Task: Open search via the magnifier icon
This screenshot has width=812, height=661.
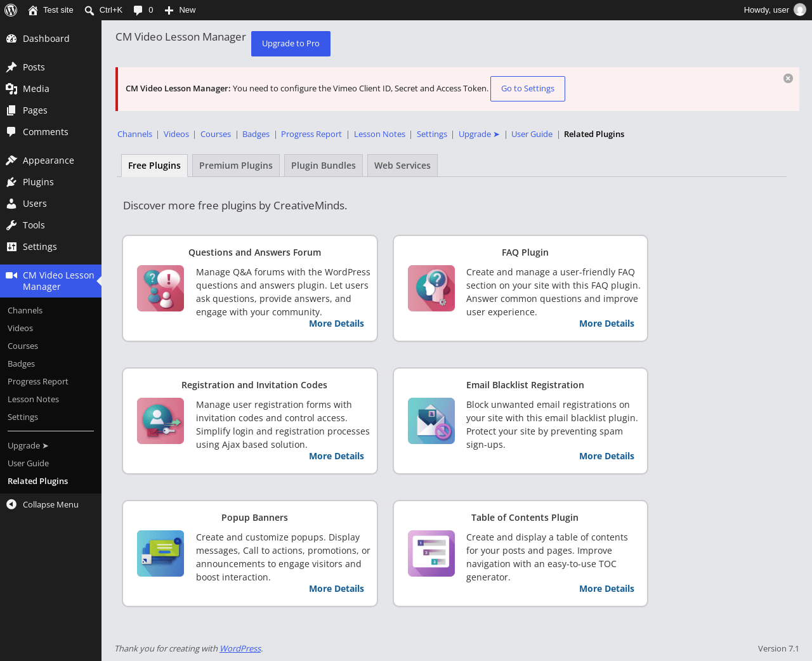Action: (x=89, y=10)
